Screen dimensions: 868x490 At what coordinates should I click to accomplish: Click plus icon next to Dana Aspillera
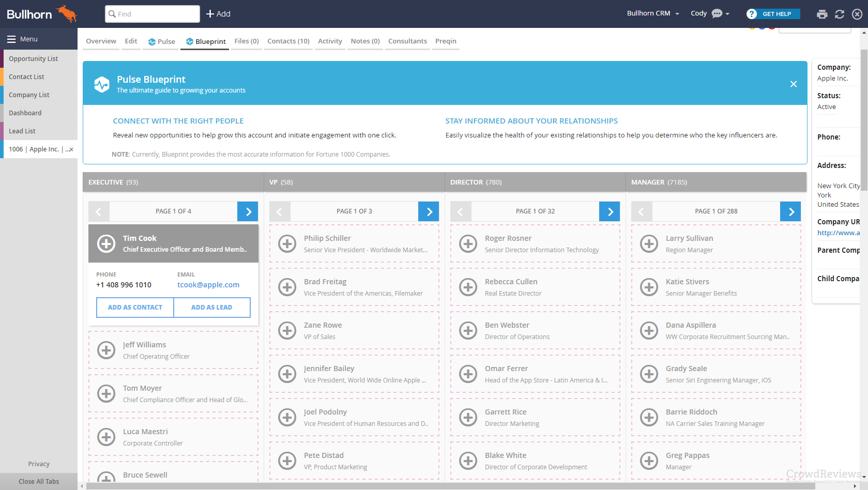(649, 330)
